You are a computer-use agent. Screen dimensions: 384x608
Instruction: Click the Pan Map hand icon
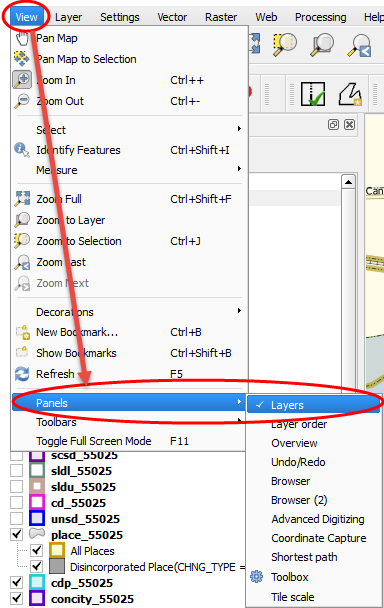[x=22, y=38]
